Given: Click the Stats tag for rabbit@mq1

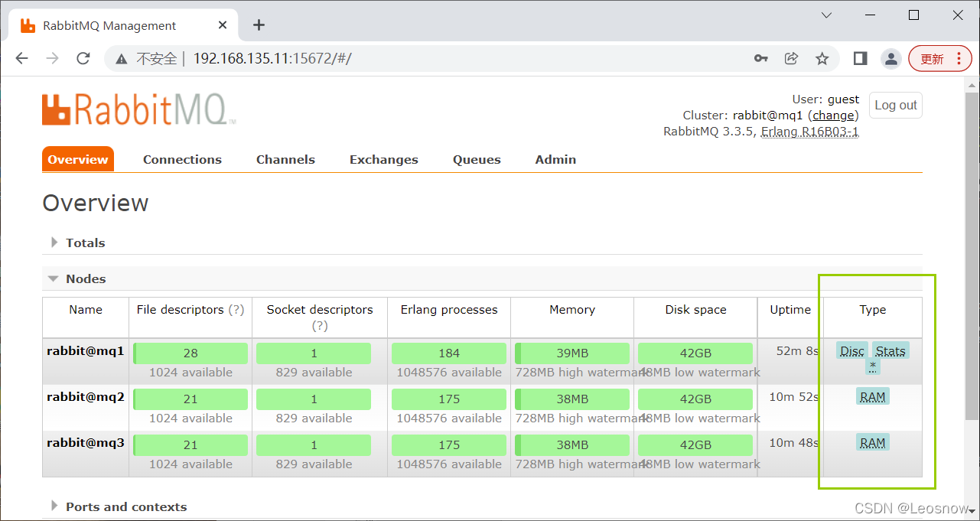Looking at the screenshot, I should 890,351.
